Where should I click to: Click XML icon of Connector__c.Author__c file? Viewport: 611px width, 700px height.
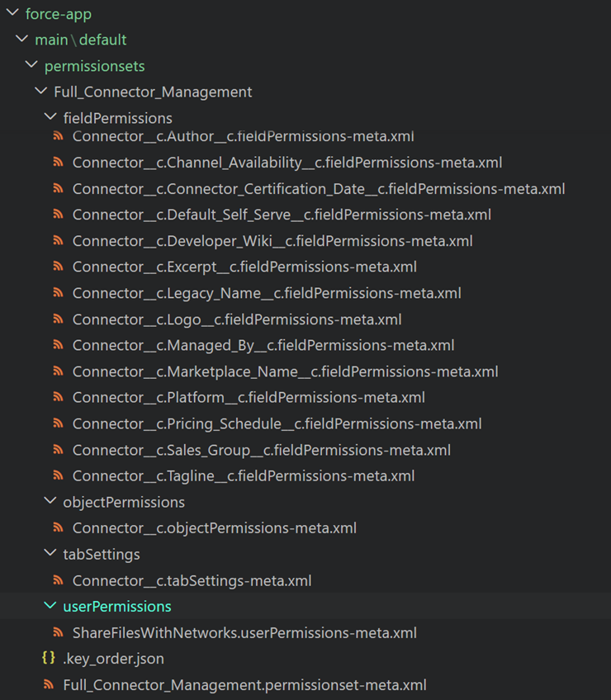click(58, 135)
